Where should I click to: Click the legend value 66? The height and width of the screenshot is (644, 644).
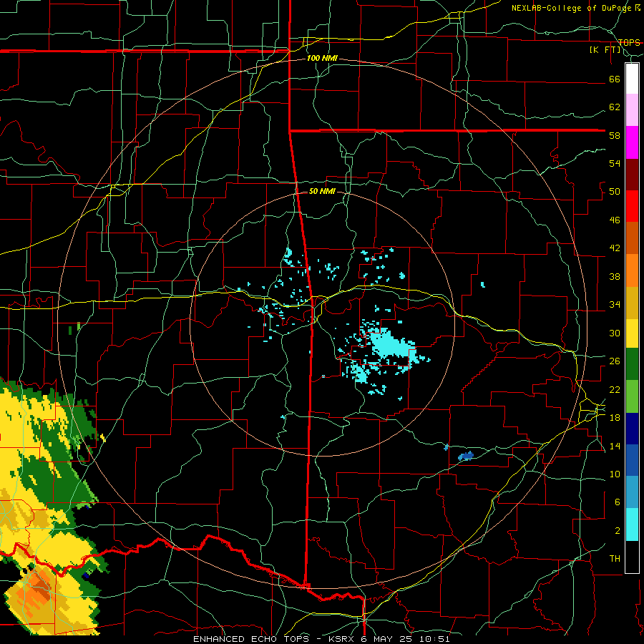[615, 79]
